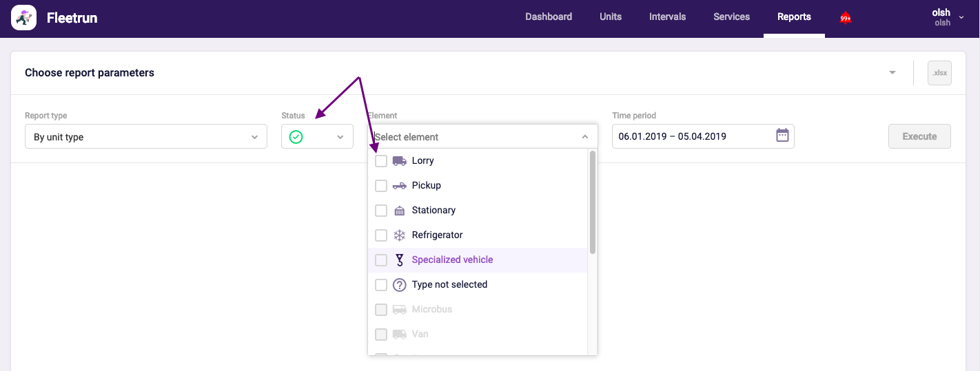Check the Lorry checkbox

click(x=381, y=161)
